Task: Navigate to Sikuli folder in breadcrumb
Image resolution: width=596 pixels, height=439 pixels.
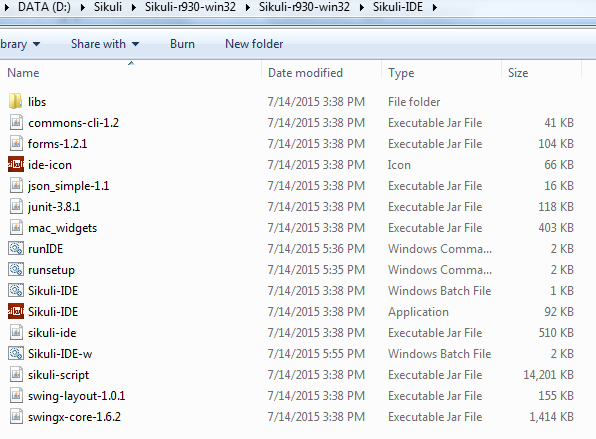Action: pyautogui.click(x=108, y=7)
